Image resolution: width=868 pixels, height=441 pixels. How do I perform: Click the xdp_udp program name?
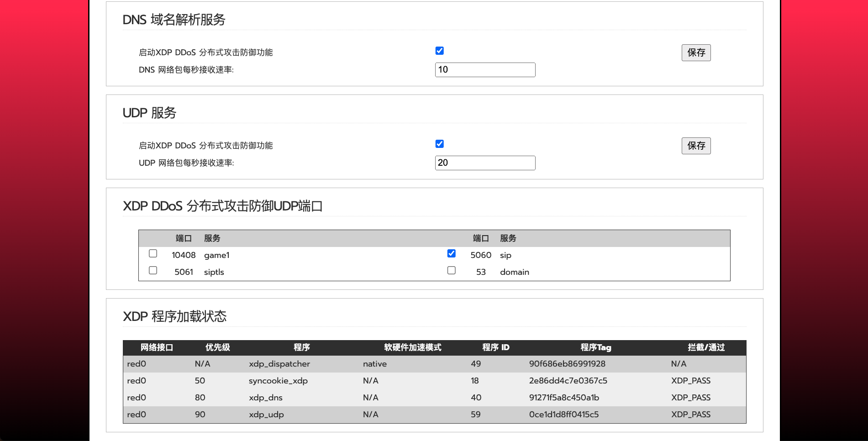(266, 415)
